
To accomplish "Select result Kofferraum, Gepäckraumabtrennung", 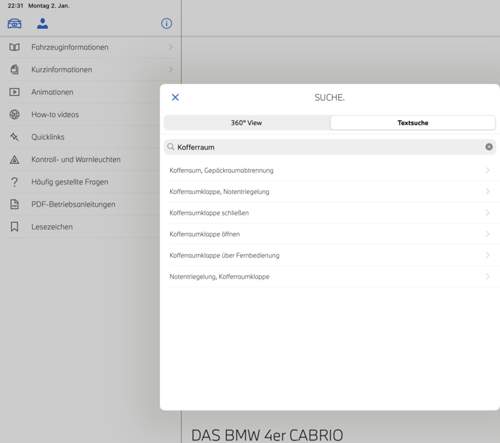I will tap(329, 170).
